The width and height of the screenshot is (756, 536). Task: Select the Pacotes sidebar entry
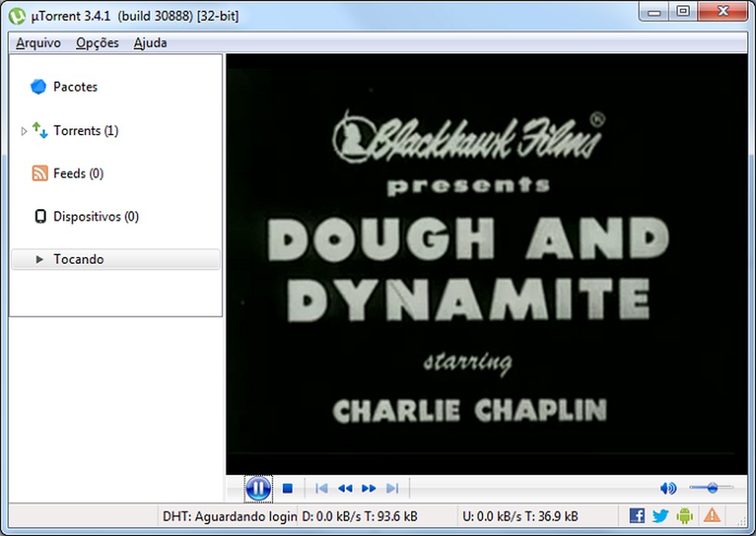pyautogui.click(x=75, y=87)
